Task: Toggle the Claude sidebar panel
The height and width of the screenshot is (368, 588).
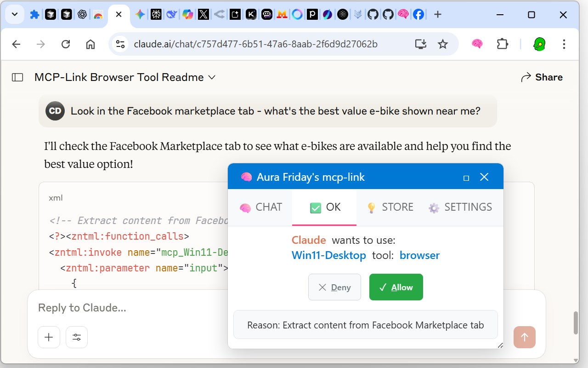Action: [x=17, y=77]
